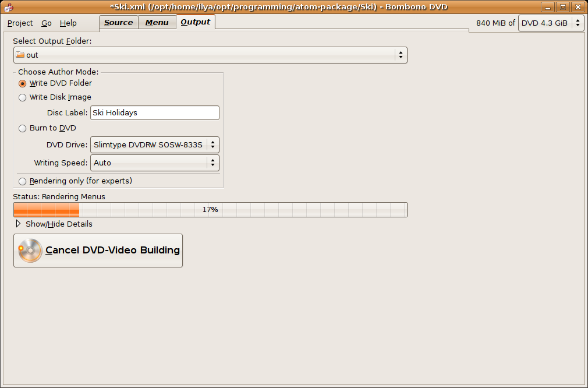This screenshot has width=588, height=388.
Task: Select the Write Disk Image option
Action: point(23,97)
